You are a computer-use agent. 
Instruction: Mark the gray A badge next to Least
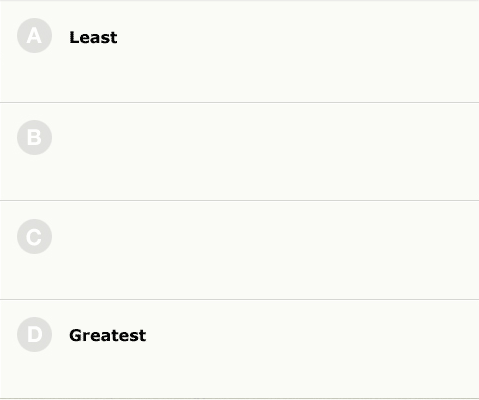coord(34,36)
